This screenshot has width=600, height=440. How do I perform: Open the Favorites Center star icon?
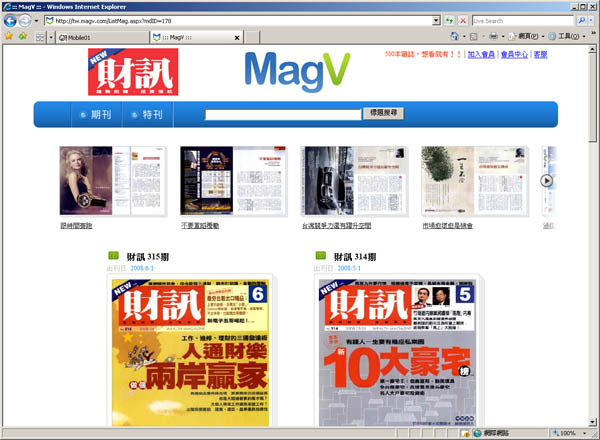point(9,36)
